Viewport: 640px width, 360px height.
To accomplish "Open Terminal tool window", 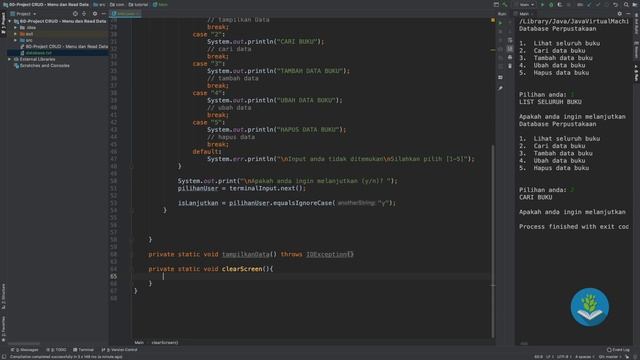I will coord(83,350).
